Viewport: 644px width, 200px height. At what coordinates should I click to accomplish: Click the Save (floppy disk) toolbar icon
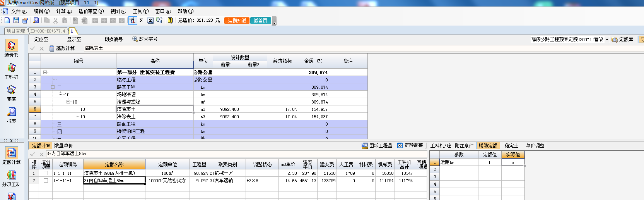(x=16, y=21)
